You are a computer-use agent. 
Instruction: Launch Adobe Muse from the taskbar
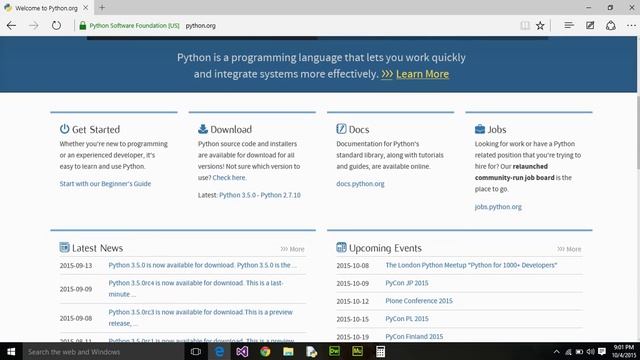357,351
